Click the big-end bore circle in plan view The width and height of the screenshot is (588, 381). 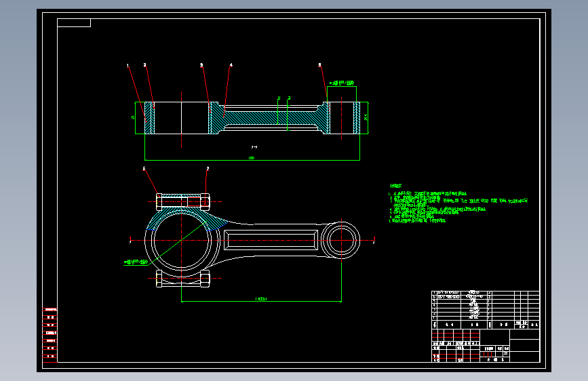[182, 241]
